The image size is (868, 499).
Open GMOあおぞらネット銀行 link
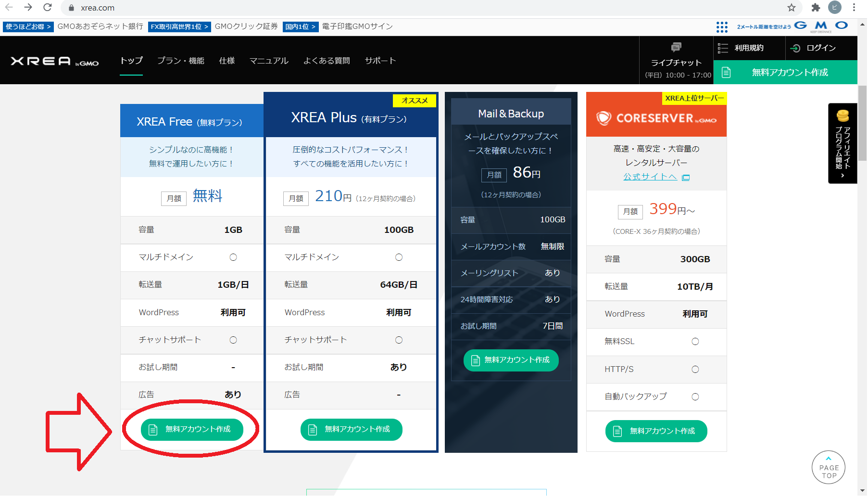[100, 26]
